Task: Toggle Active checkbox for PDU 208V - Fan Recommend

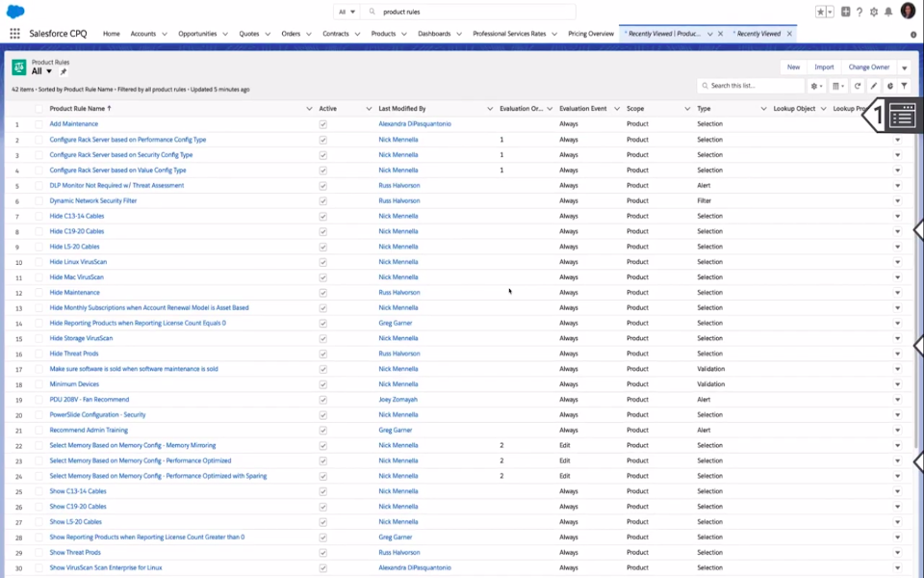Action: click(323, 400)
